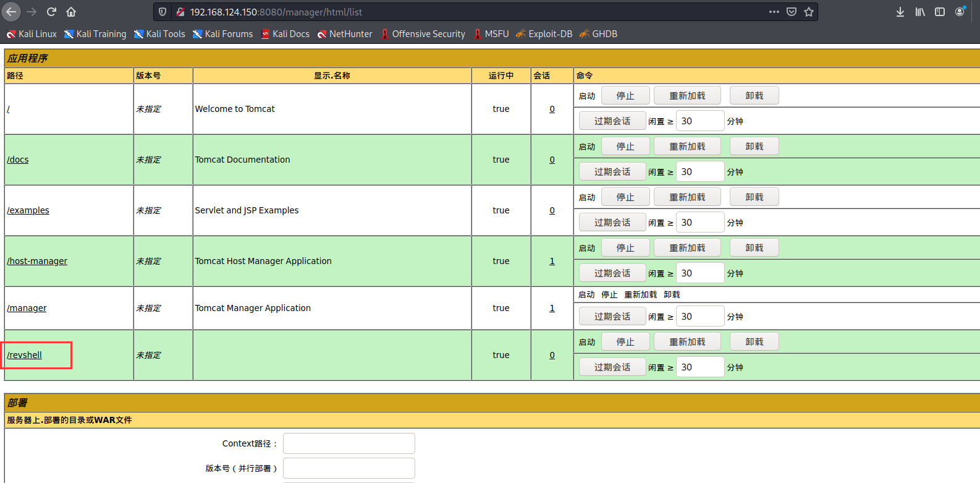980x483 pixels.
Task: Open the Kali Docs bookmark
Action: pyautogui.click(x=285, y=34)
